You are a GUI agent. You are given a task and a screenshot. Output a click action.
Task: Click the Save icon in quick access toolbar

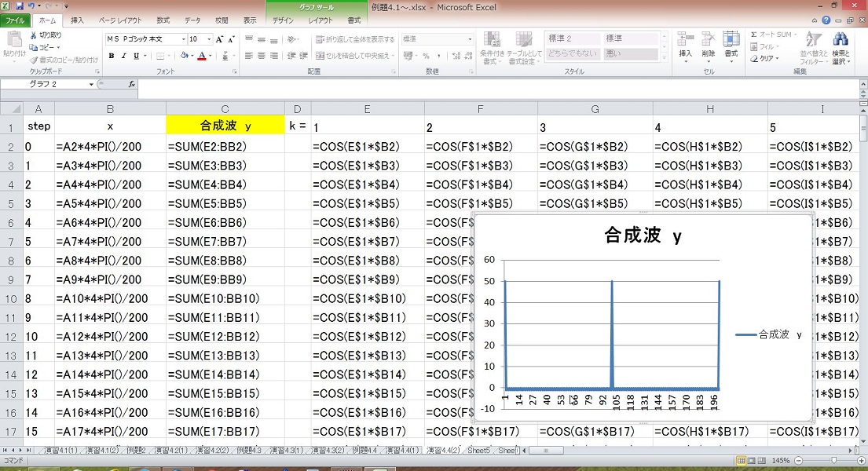19,5
